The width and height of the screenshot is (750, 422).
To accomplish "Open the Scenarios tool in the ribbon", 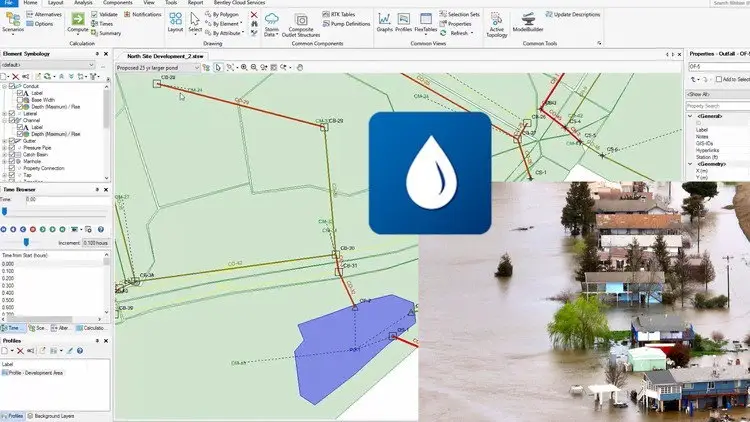I will pos(13,22).
